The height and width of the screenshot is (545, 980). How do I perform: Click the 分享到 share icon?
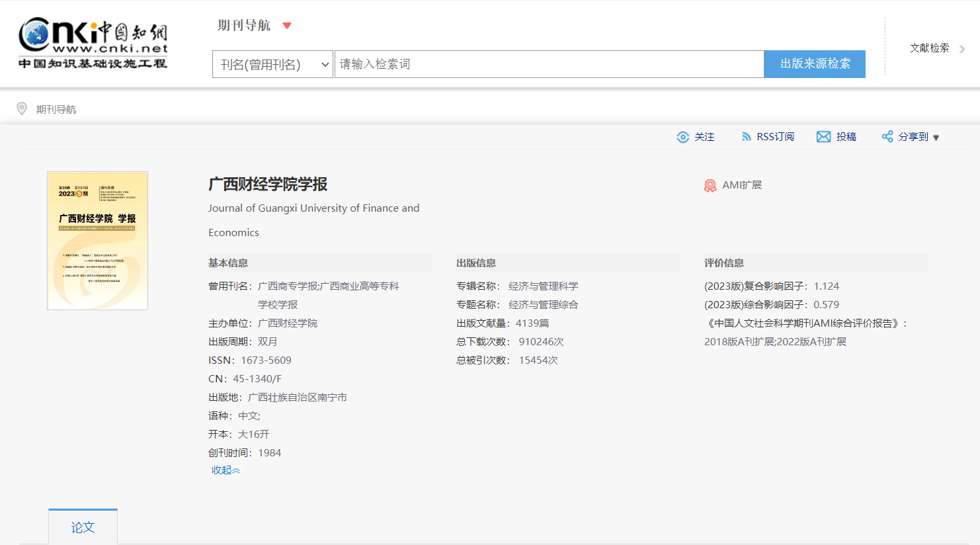click(x=887, y=137)
